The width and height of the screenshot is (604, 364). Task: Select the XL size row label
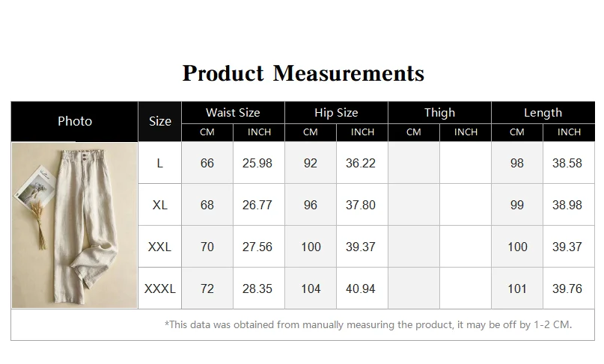coord(159,205)
